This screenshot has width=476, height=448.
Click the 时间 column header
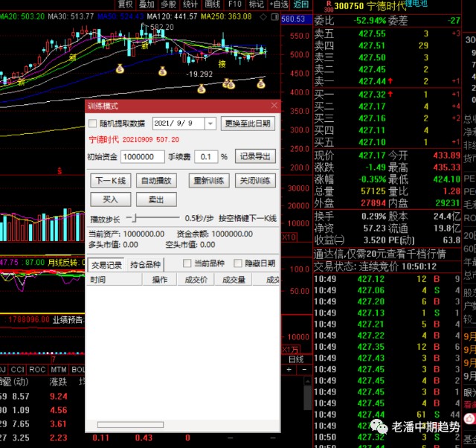click(x=115, y=279)
